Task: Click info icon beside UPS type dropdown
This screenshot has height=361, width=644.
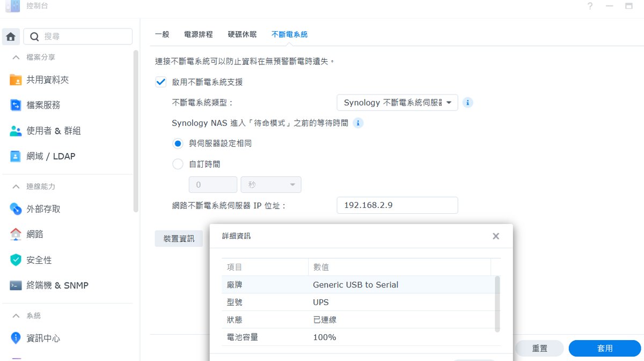Action: pyautogui.click(x=467, y=103)
